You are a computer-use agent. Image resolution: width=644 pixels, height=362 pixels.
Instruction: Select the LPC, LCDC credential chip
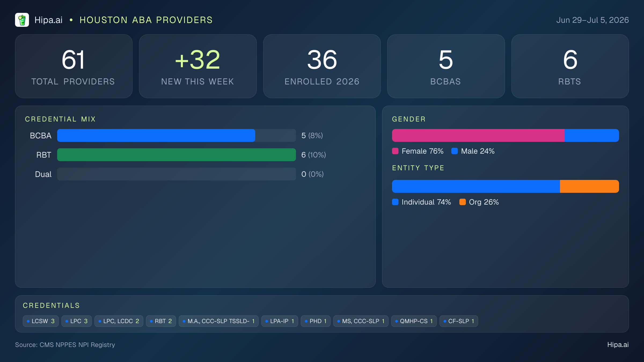coord(119,321)
